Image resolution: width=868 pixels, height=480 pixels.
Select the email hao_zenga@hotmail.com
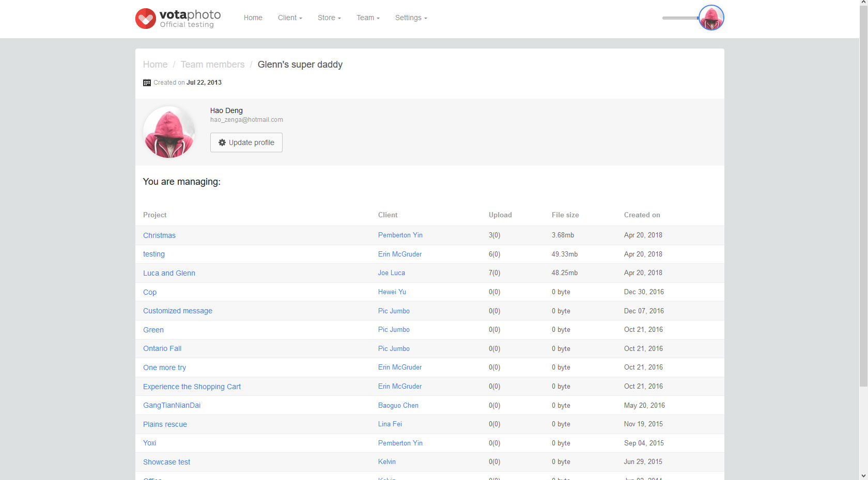tap(246, 120)
